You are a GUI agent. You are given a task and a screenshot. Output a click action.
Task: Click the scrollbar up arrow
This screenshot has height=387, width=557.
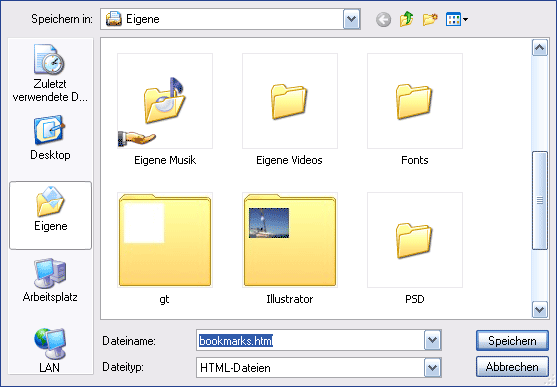click(540, 48)
